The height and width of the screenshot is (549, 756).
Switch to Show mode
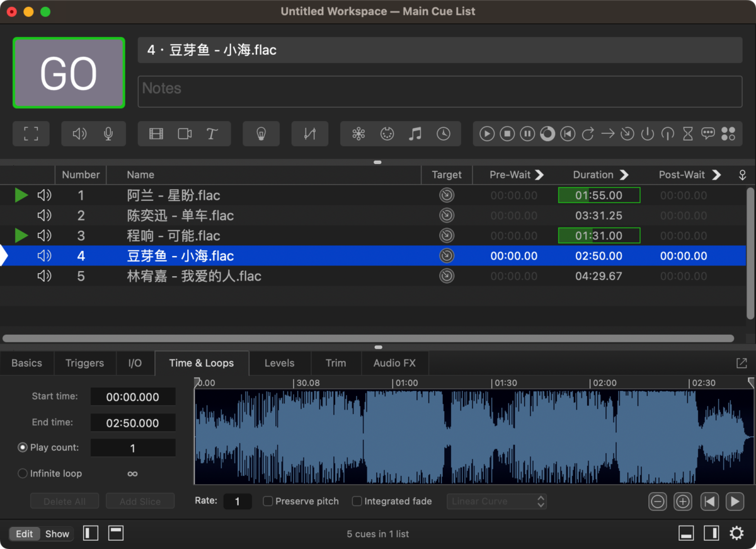point(57,534)
